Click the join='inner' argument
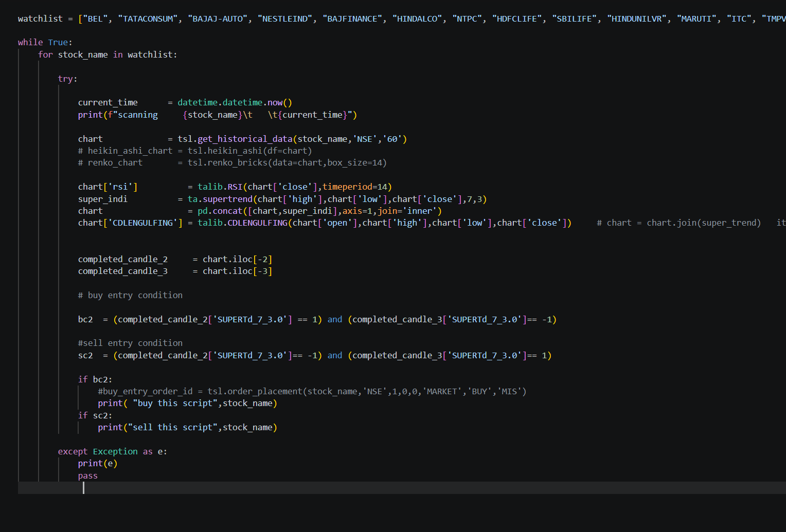The height and width of the screenshot is (532, 786). tap(407, 211)
